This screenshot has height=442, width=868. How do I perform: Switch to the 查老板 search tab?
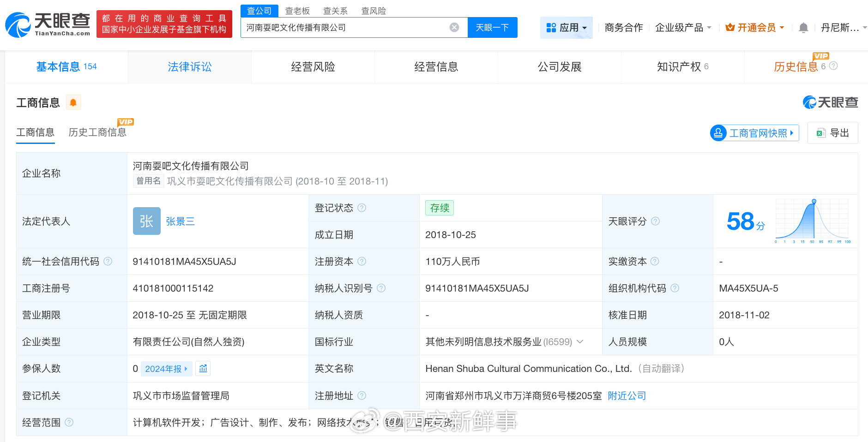coord(297,11)
